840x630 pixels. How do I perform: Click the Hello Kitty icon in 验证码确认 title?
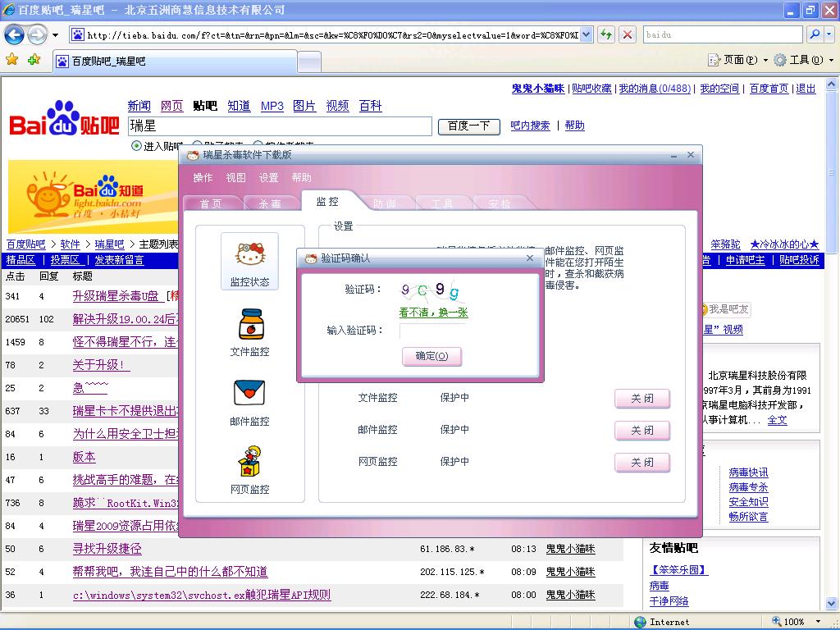click(311, 258)
